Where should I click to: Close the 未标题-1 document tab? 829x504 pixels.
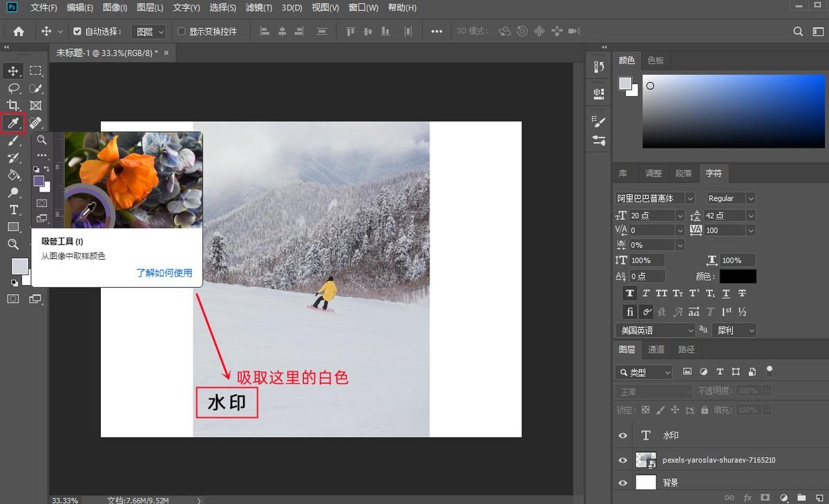pos(166,52)
